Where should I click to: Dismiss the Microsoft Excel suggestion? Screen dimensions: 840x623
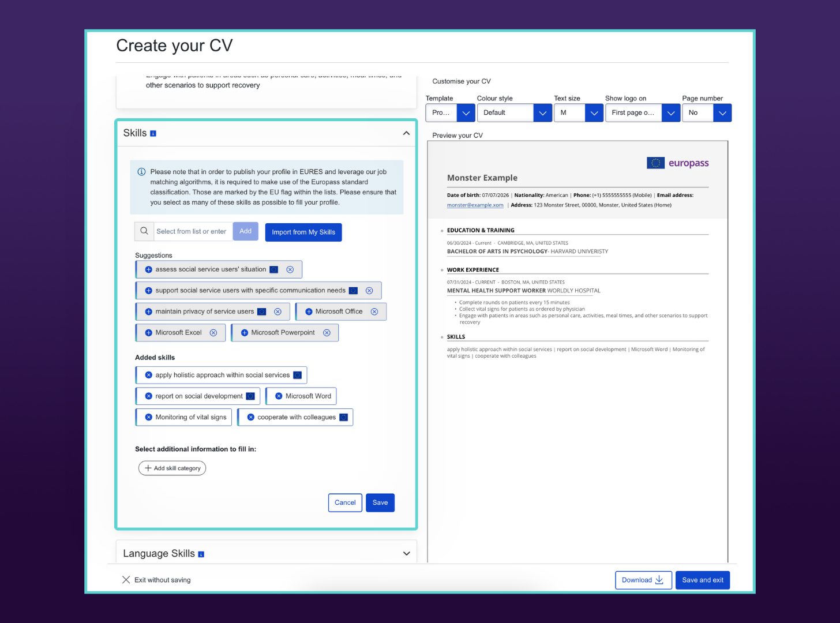(213, 333)
